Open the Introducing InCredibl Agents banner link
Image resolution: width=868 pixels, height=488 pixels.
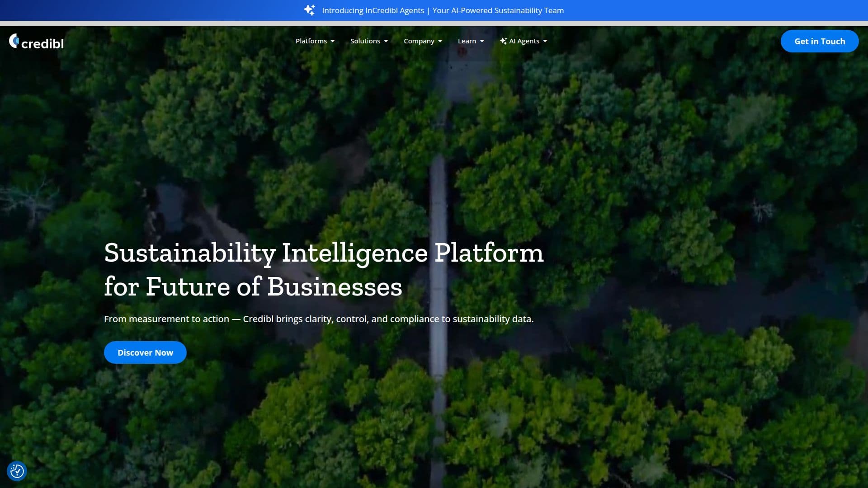click(x=443, y=10)
